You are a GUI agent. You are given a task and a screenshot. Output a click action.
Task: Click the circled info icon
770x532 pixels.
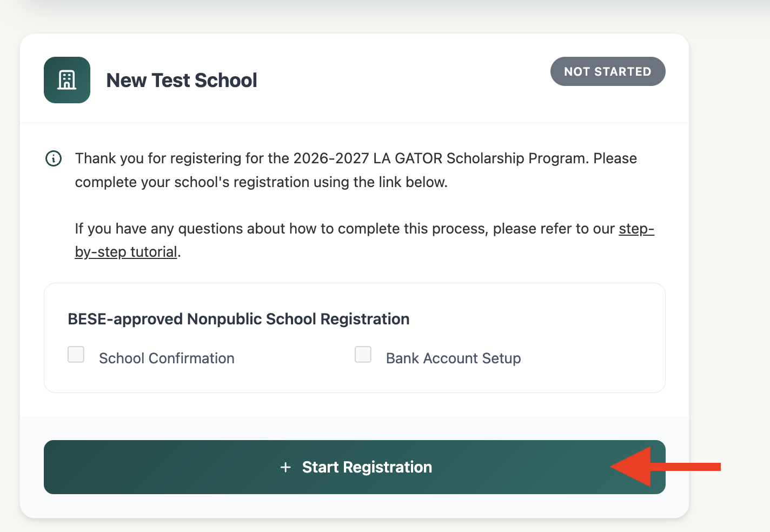[x=53, y=158]
